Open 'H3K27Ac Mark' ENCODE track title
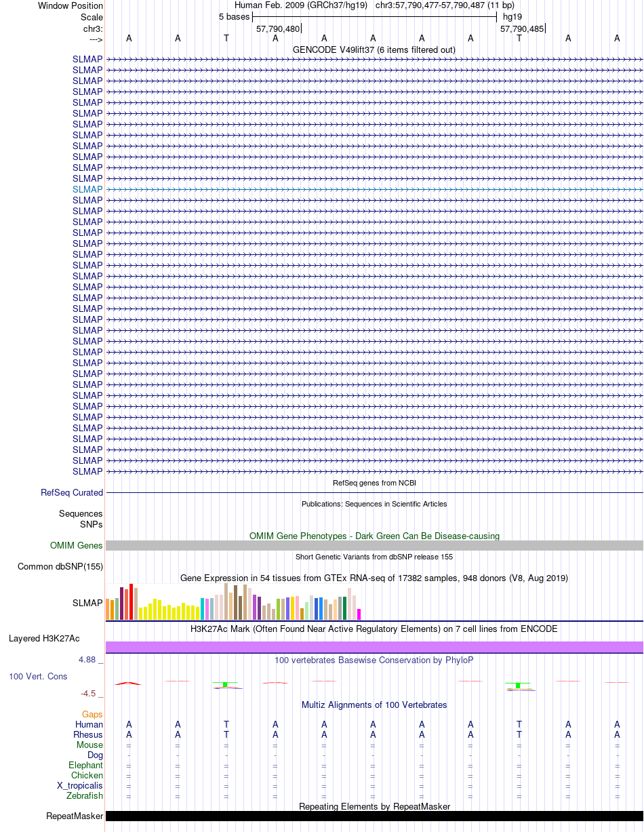Screen dimensions: 644x832 374,629
